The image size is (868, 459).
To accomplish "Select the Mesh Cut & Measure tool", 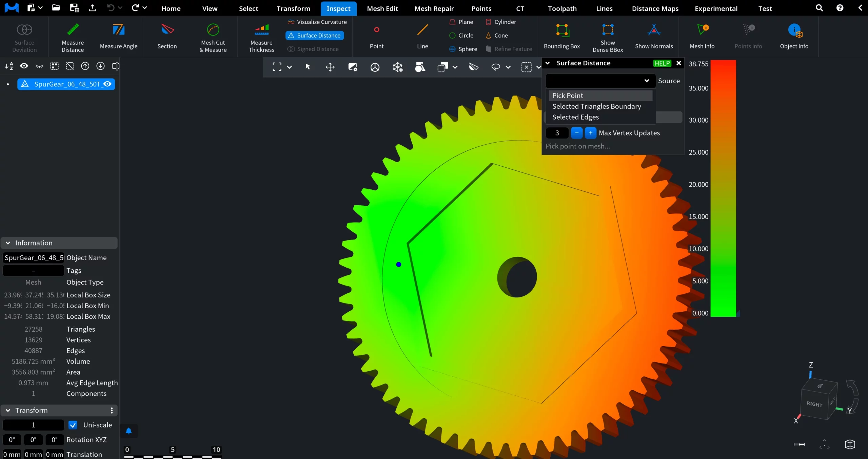I will [213, 37].
